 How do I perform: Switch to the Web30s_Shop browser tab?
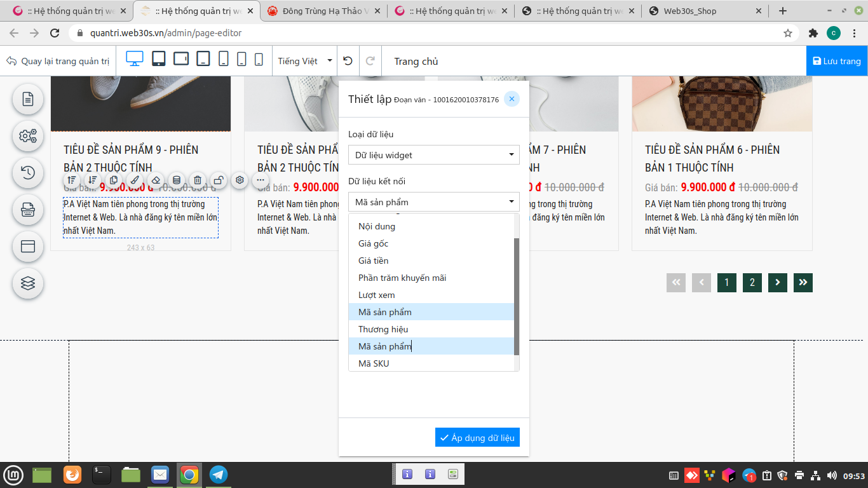704,11
